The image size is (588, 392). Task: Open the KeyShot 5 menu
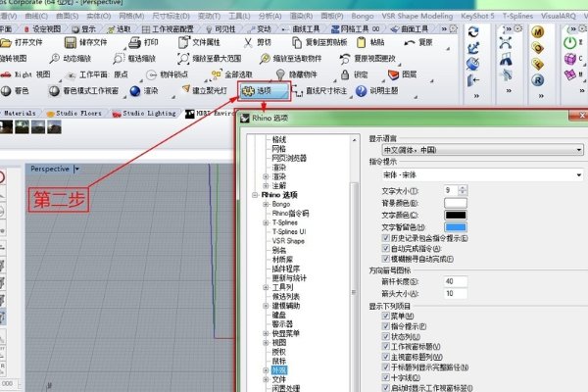tap(477, 16)
